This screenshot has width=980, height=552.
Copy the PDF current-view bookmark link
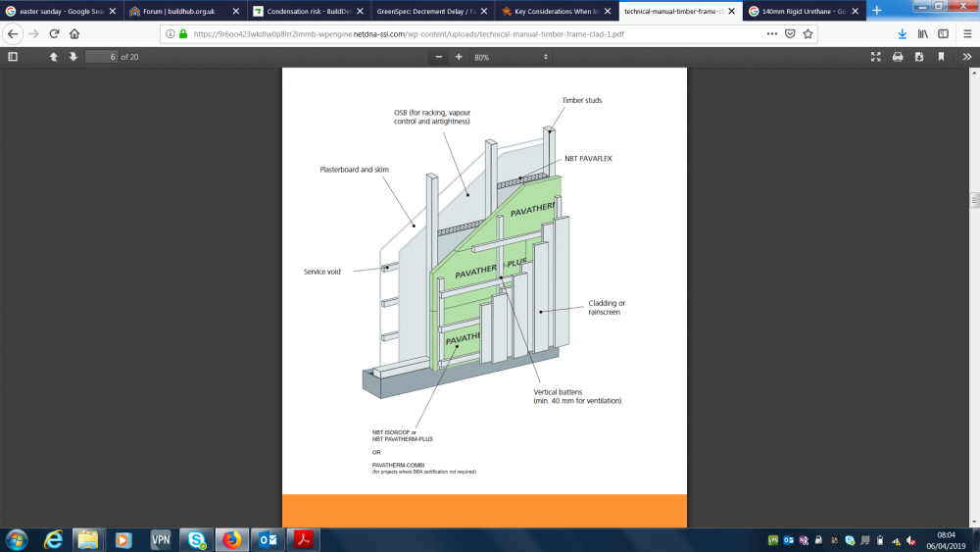click(941, 57)
